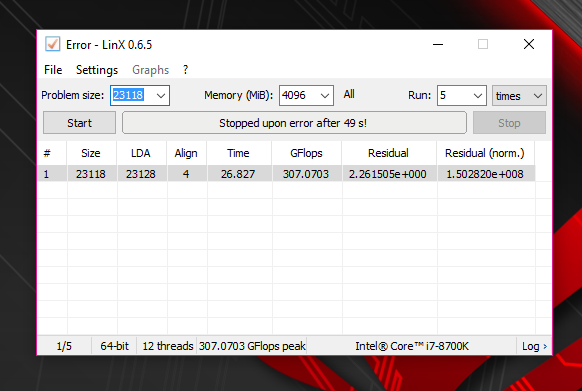Select the LDA cell 23128
This screenshot has width=582, height=391.
pyautogui.click(x=141, y=174)
